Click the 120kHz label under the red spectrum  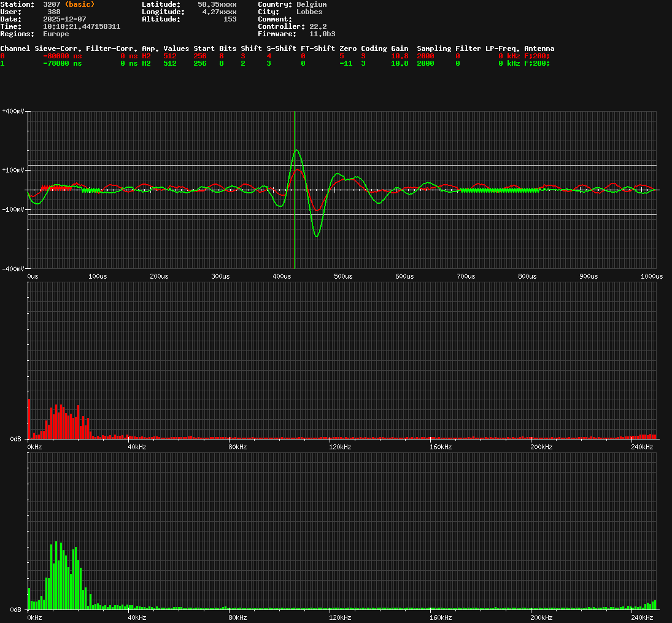tap(339, 447)
